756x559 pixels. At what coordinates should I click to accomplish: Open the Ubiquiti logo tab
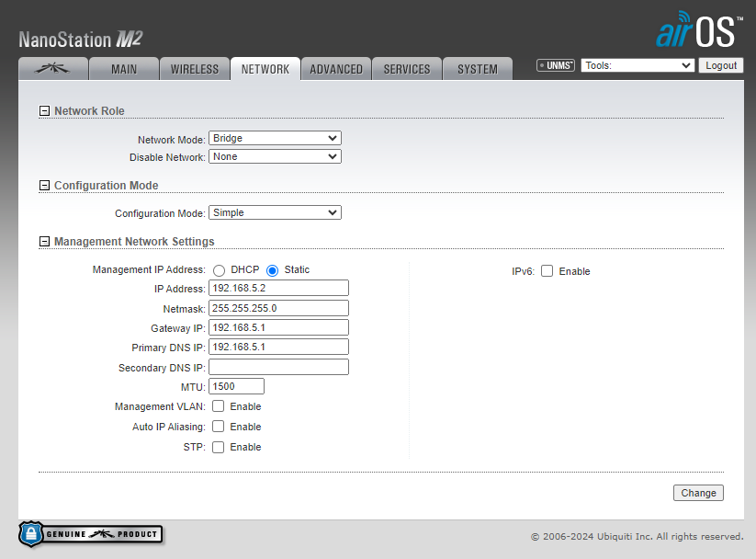(53, 69)
